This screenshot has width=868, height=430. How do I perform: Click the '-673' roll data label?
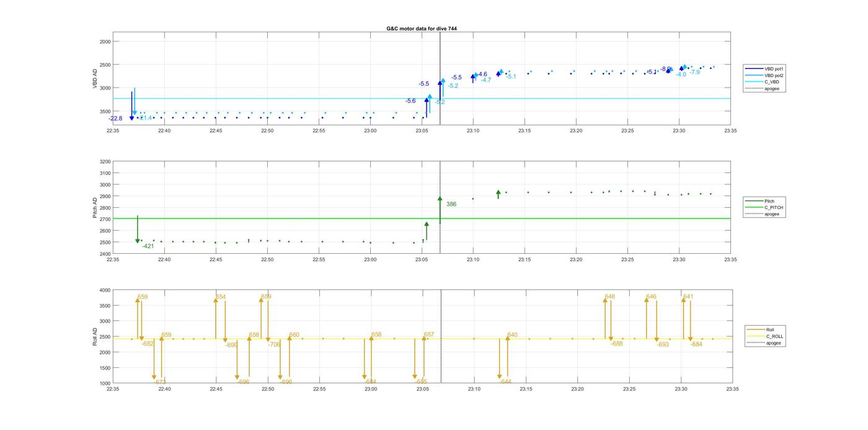click(160, 382)
